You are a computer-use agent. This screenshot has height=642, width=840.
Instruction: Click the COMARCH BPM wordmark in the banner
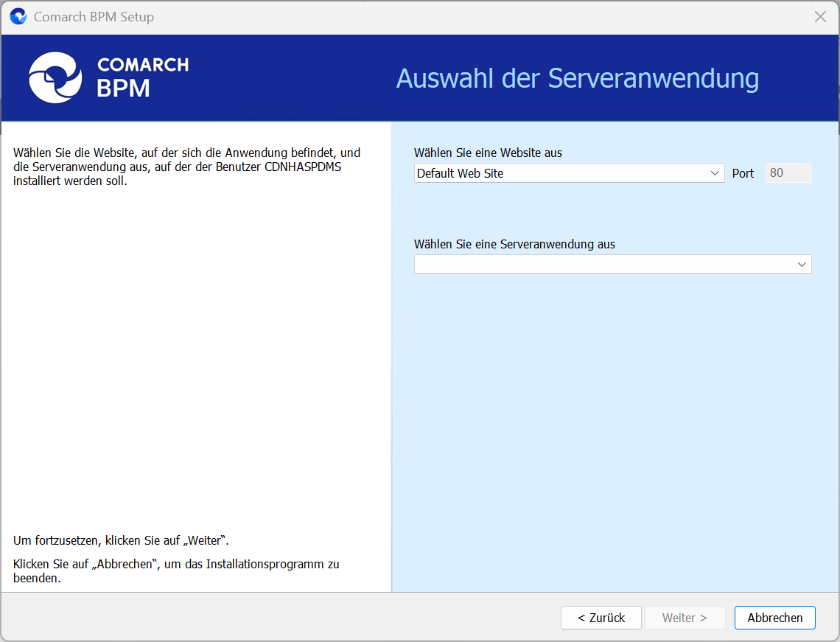click(x=142, y=77)
